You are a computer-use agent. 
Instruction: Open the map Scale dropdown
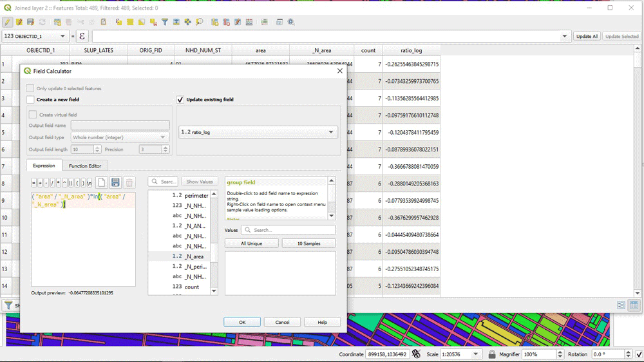click(x=476, y=354)
